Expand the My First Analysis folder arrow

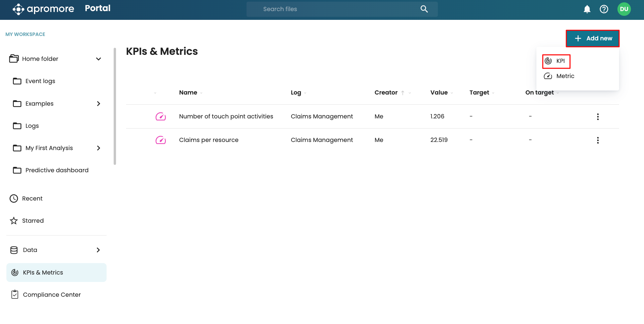pyautogui.click(x=99, y=148)
